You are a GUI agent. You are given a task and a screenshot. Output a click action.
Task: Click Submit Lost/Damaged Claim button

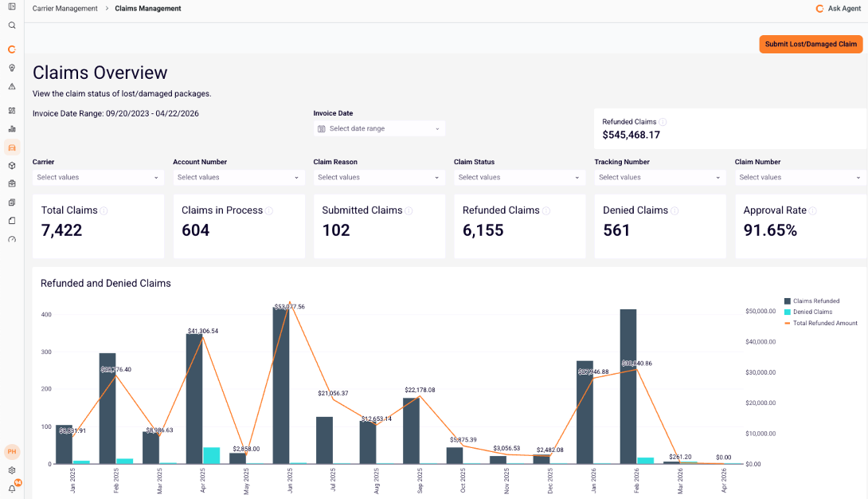(x=811, y=45)
